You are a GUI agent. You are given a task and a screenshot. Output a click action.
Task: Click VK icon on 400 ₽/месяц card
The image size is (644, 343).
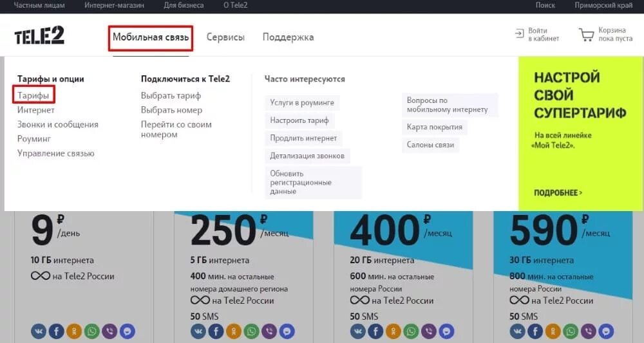pos(357,331)
